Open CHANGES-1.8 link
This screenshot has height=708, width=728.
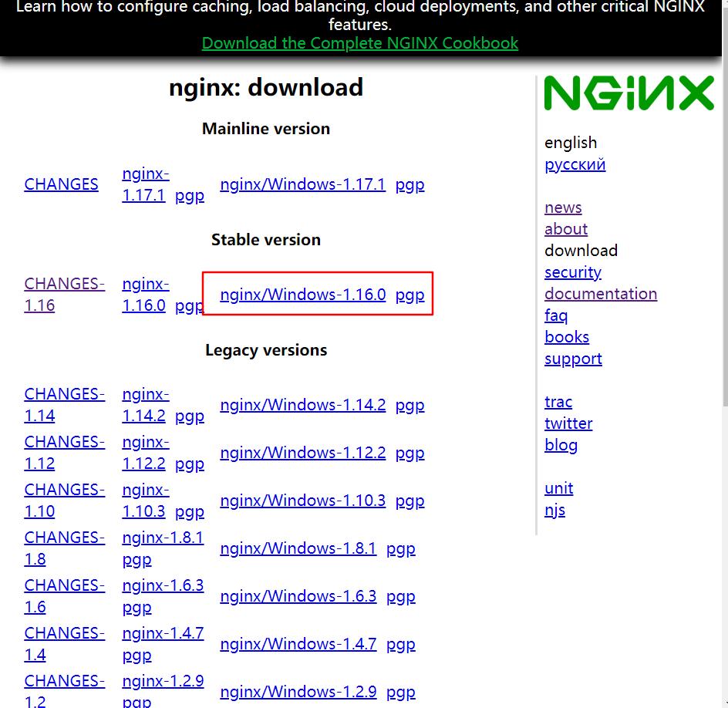tap(65, 548)
